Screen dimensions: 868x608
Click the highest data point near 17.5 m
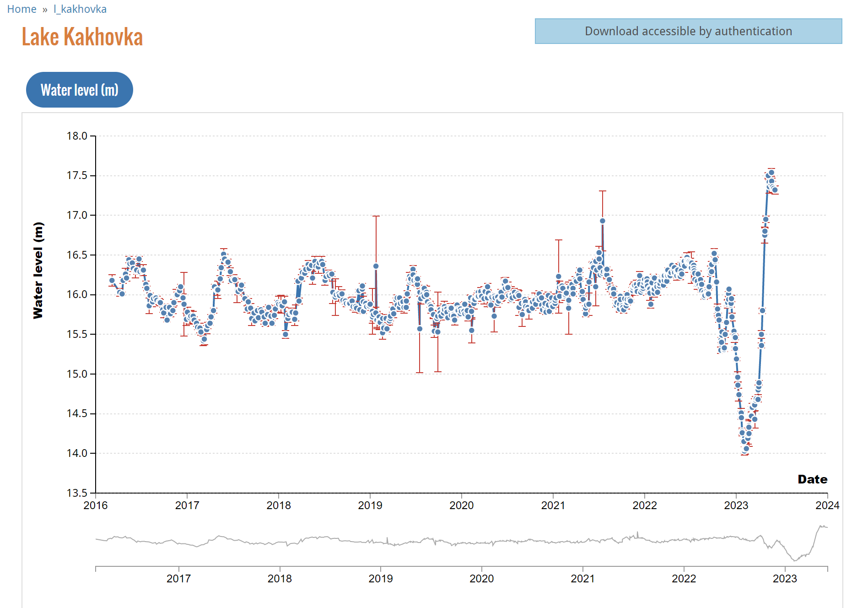click(771, 173)
